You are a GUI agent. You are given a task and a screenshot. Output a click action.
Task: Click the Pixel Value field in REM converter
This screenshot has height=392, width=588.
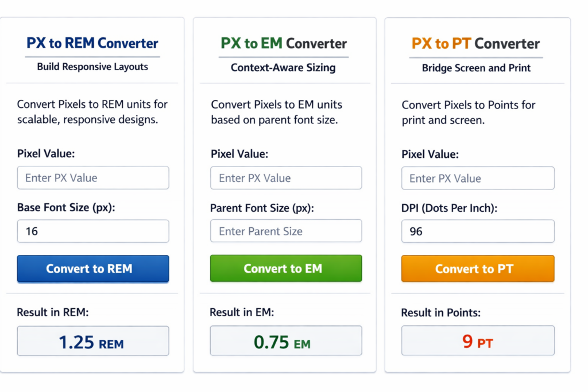pos(93,178)
